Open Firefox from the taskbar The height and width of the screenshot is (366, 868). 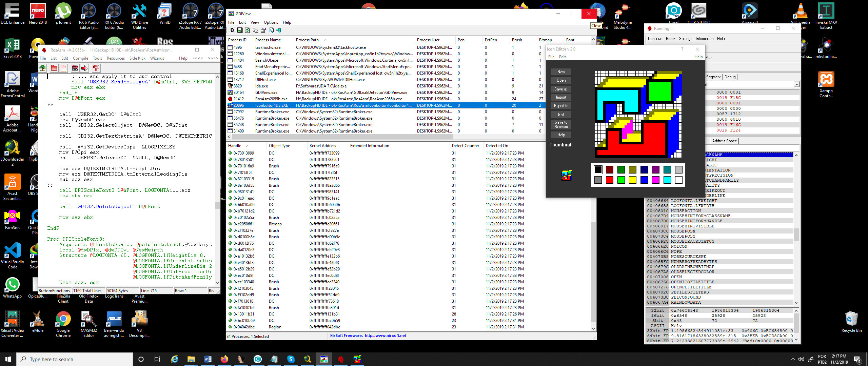[224, 359]
